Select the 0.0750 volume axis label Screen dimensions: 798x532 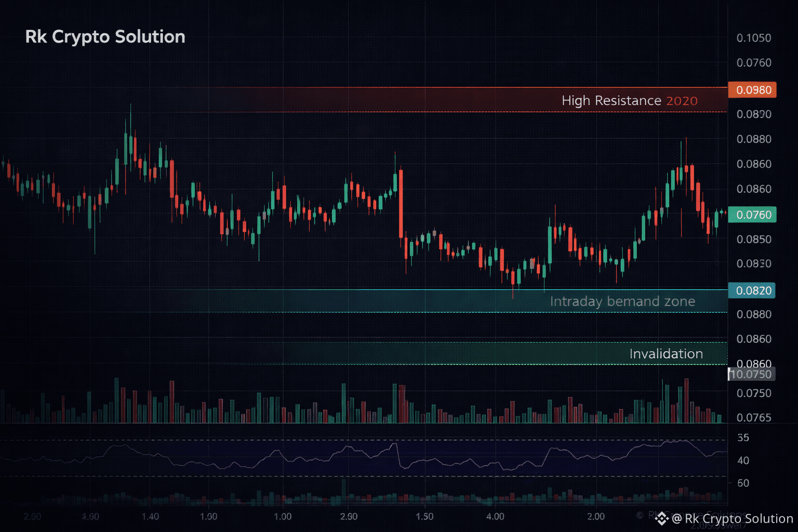point(754,393)
